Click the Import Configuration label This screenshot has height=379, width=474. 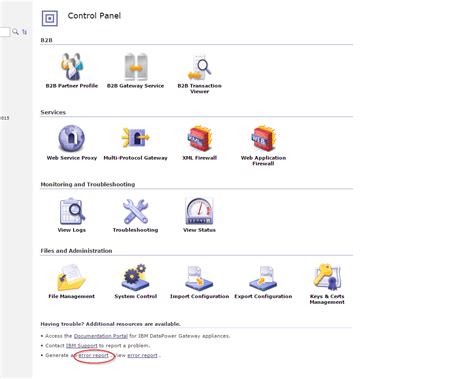[x=199, y=296]
